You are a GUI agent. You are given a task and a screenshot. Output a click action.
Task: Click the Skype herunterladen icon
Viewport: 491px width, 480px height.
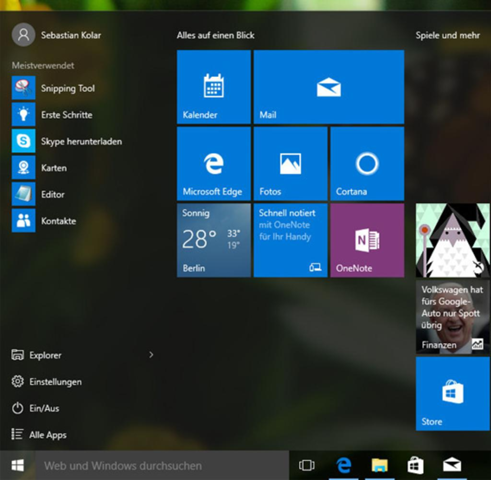point(23,141)
